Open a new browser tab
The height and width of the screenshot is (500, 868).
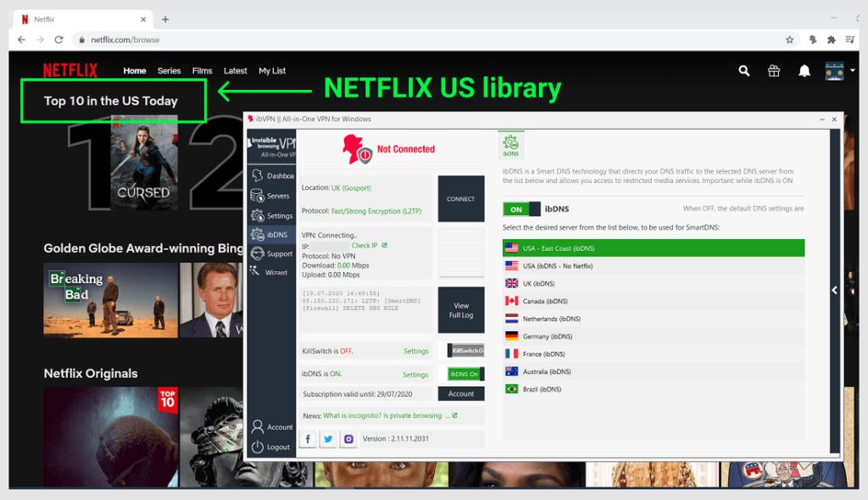pos(165,19)
